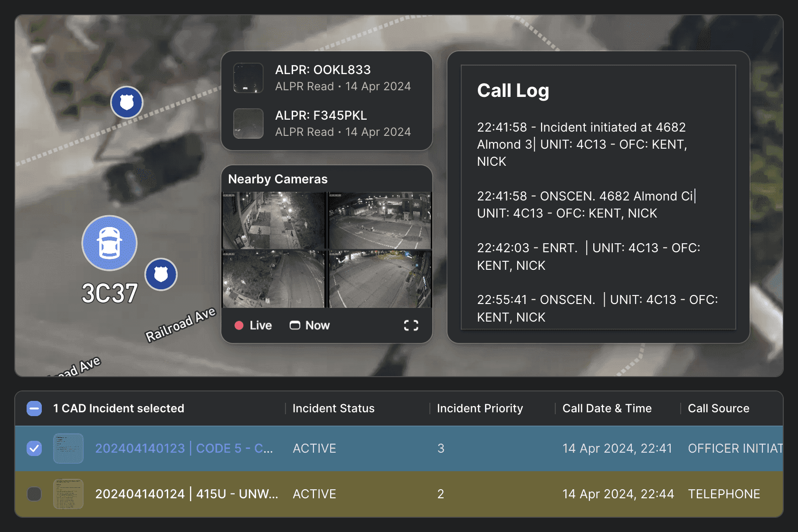Sort by Call Source column
Viewport: 798px width, 532px height.
(x=719, y=408)
